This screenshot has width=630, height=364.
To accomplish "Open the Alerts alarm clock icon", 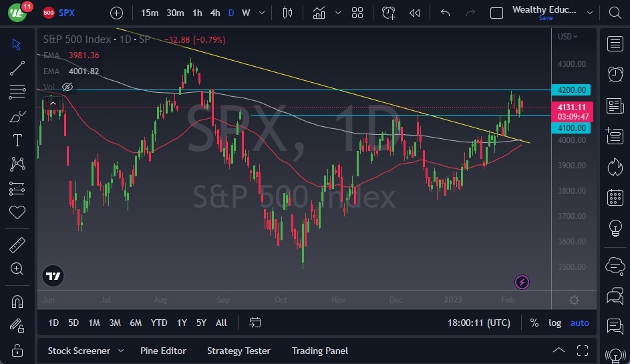I will pos(615,73).
